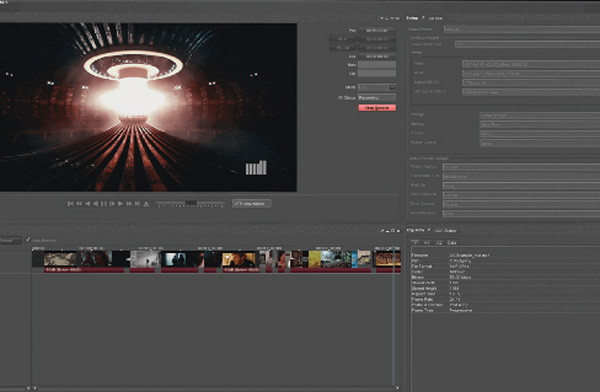Switch to the QC Status tab

pos(446,230)
